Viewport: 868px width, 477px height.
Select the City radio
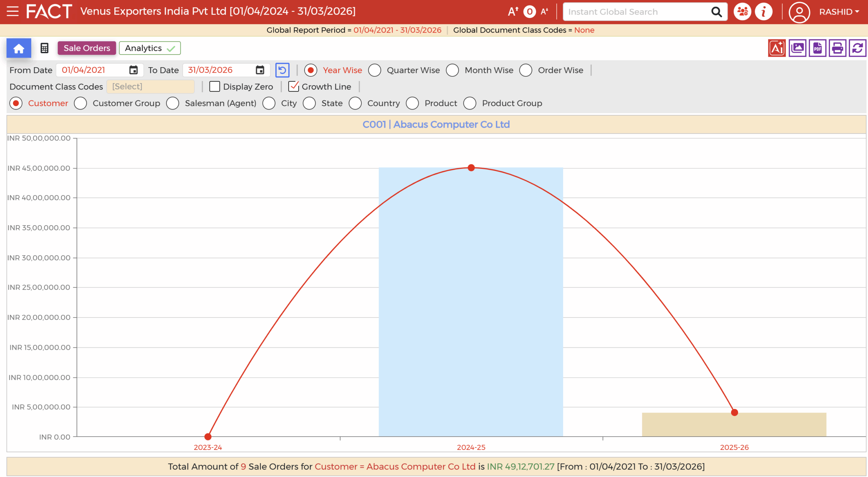tap(269, 103)
